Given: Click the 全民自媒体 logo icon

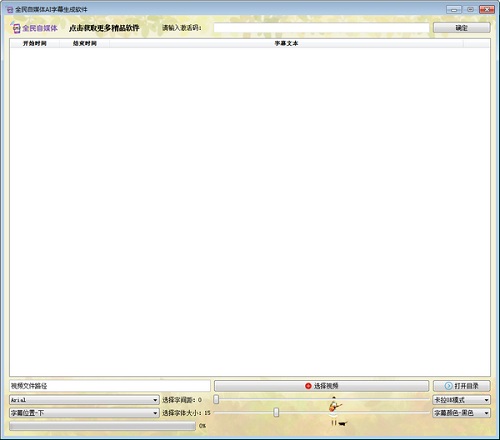Looking at the screenshot, I should [x=15, y=28].
